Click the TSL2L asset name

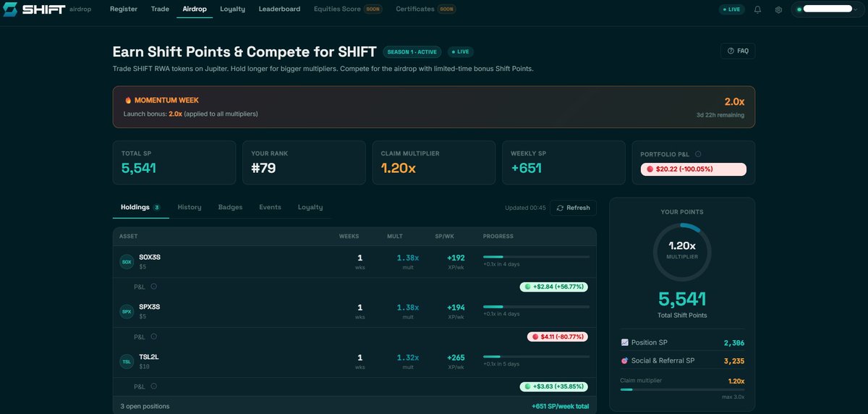point(149,357)
